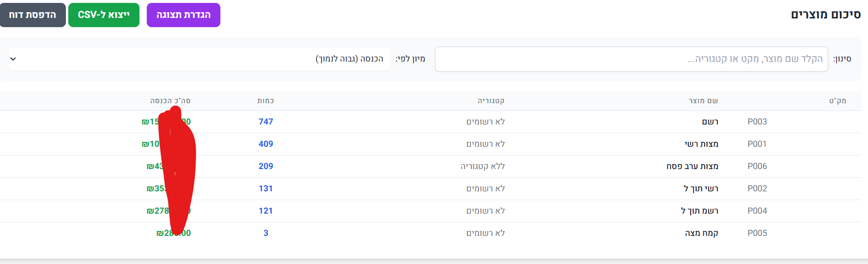This screenshot has width=868, height=264.
Task: Click the שם מוצר column header
Action: [x=703, y=101]
